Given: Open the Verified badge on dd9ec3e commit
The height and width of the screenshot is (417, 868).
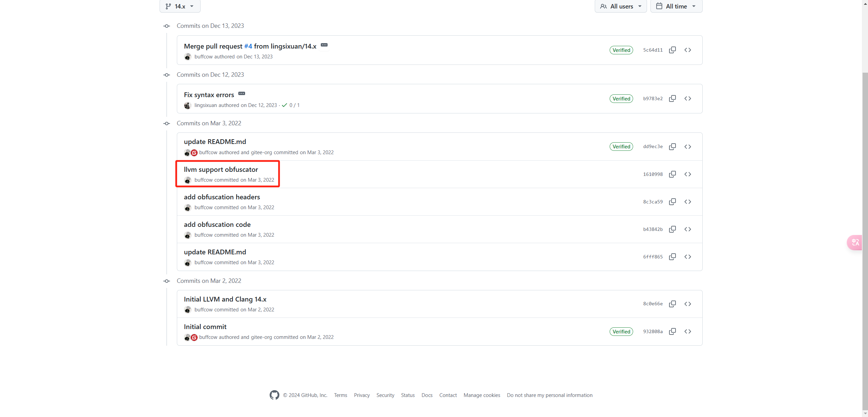Looking at the screenshot, I should [x=621, y=147].
